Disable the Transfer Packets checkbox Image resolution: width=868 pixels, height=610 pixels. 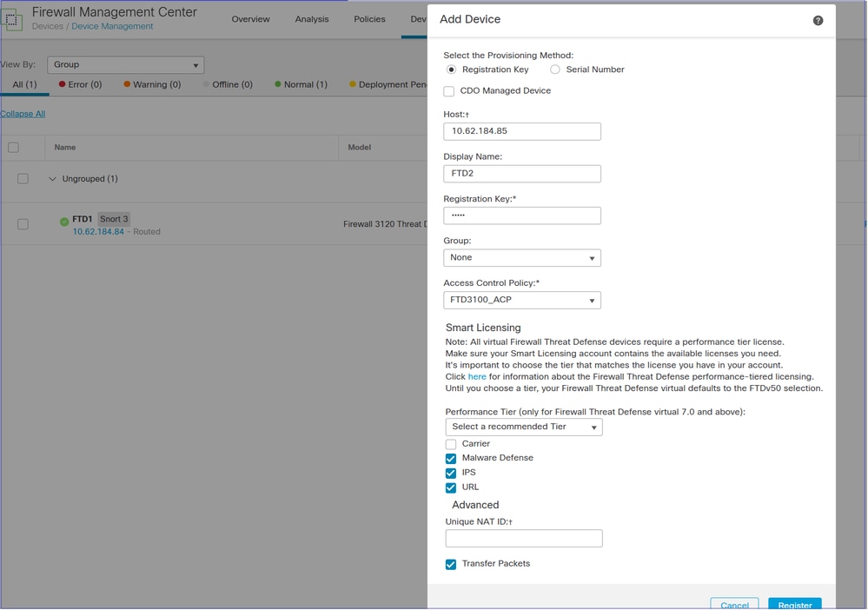451,565
